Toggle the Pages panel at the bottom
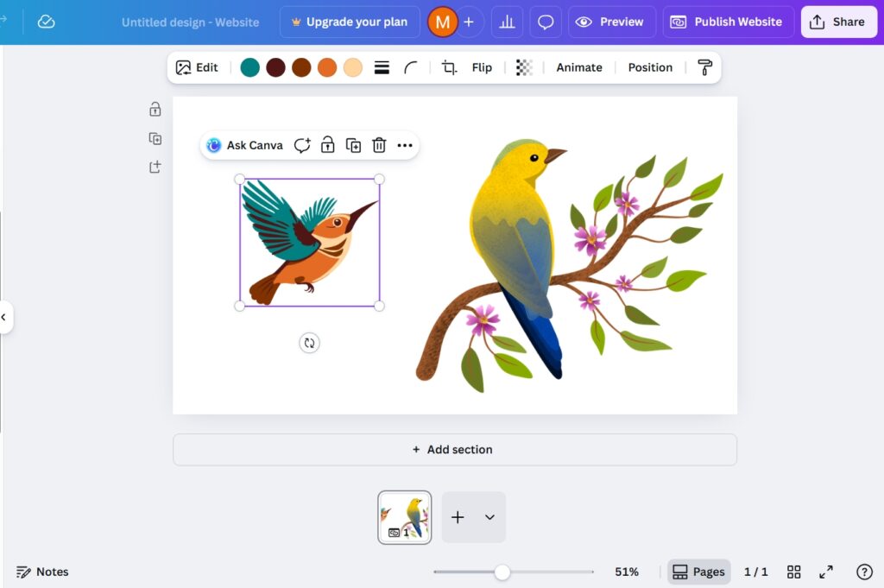Viewport: 884px width, 588px height. click(698, 571)
